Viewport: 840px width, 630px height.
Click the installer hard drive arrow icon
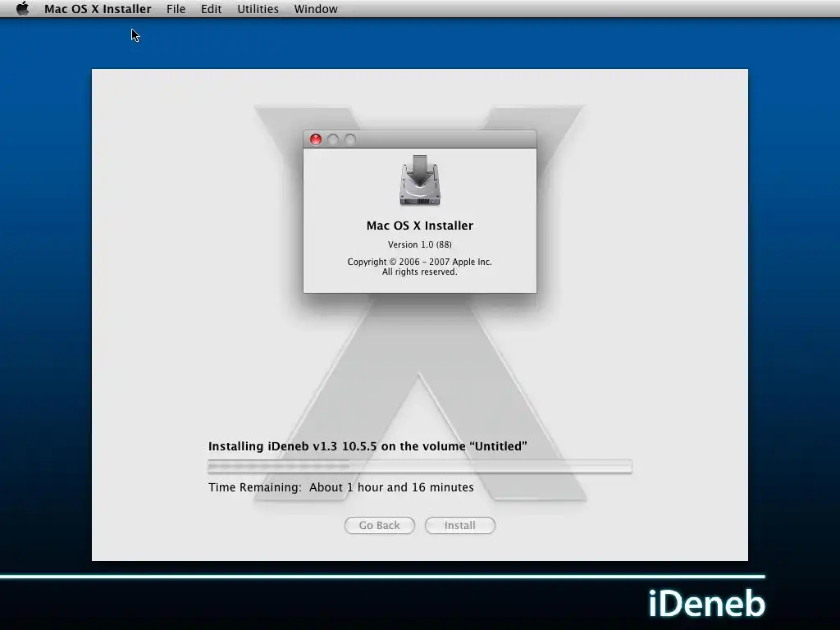(420, 180)
